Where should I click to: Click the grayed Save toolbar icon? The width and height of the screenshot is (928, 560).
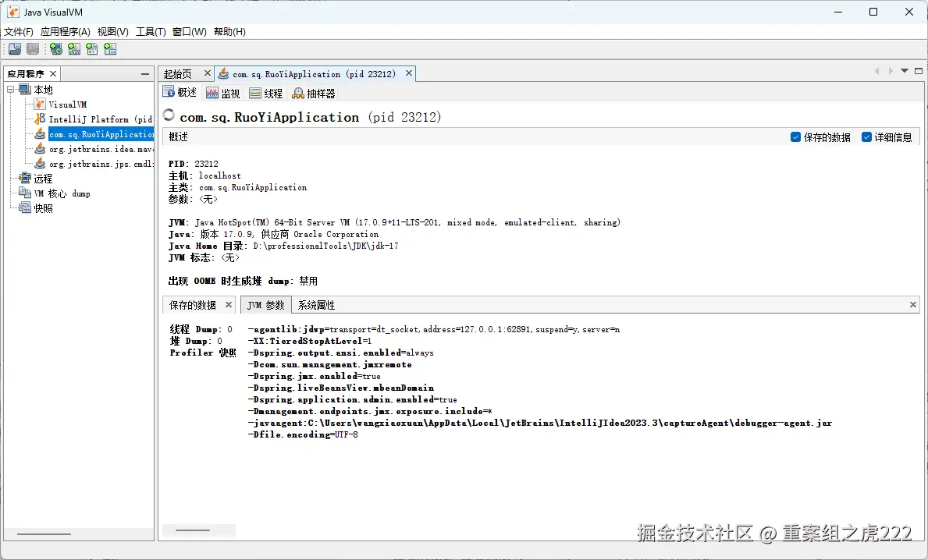33,49
